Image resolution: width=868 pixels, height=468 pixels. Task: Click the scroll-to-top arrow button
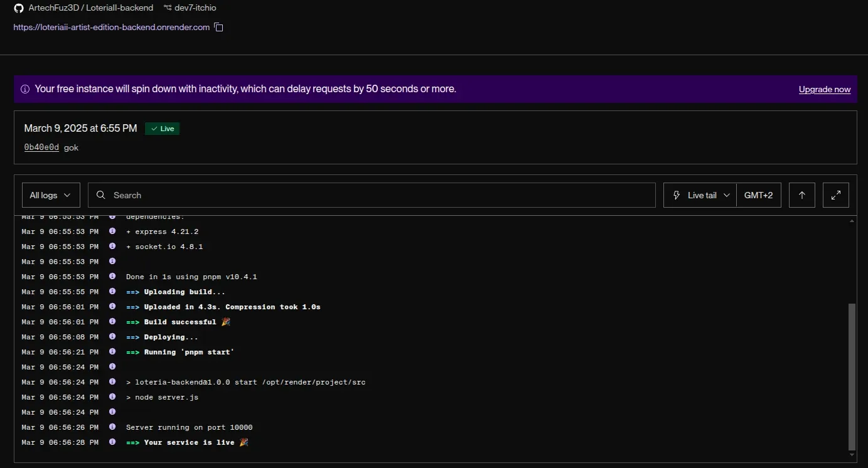[801, 195]
